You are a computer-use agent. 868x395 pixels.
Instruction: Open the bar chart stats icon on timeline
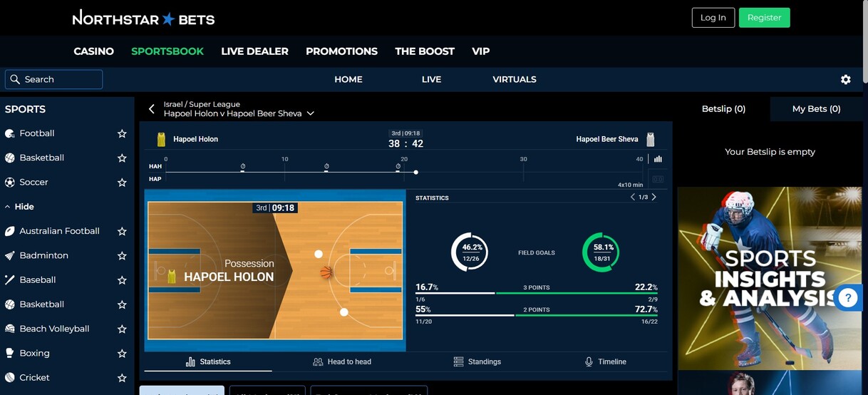click(658, 159)
